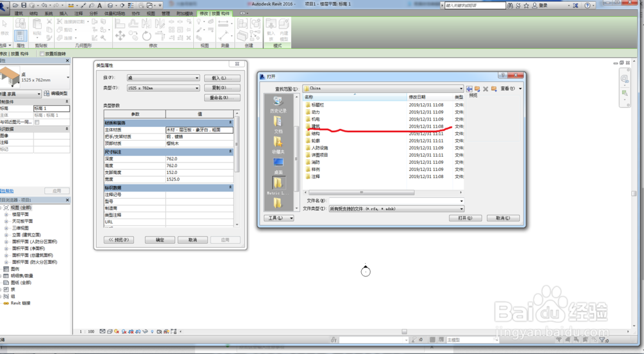Select Revit 链接 in project browser
Viewport: 644px width, 354px height.
(x=21, y=303)
